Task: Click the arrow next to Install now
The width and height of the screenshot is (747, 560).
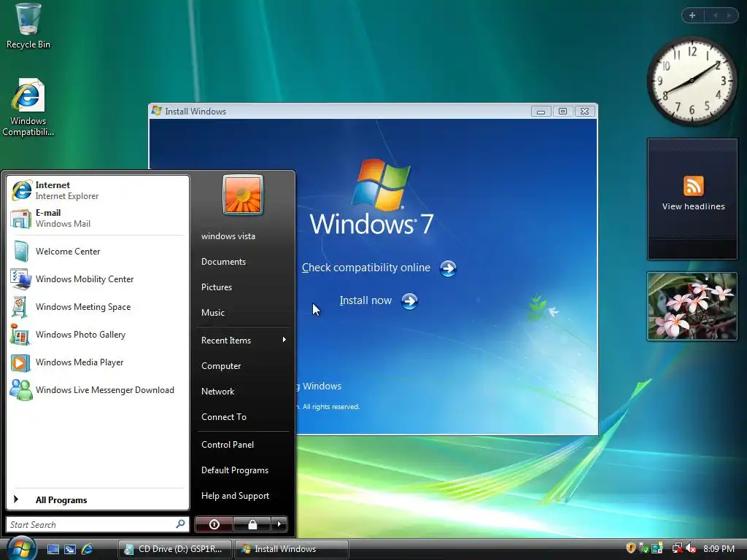Action: click(x=409, y=301)
